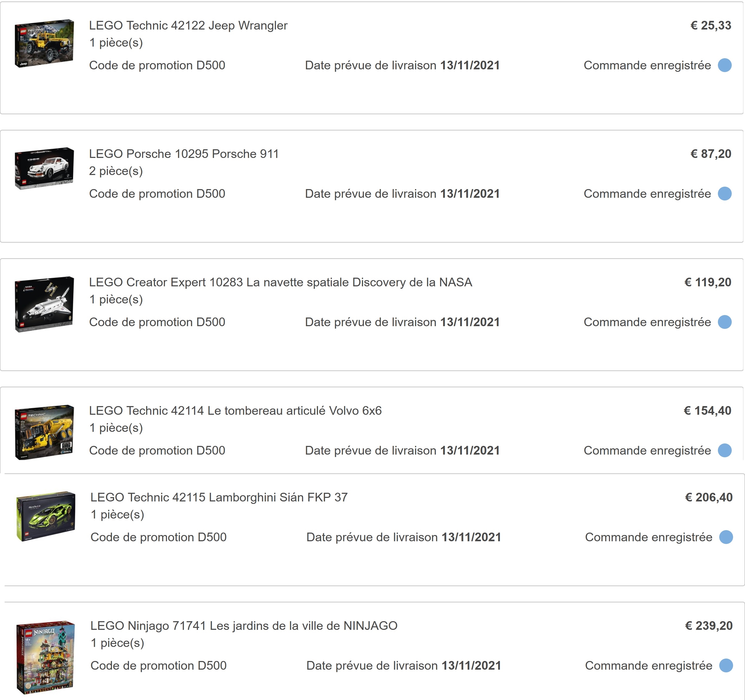Click the Ninjago gardens order status dot
The image size is (745, 700).
[x=726, y=666]
